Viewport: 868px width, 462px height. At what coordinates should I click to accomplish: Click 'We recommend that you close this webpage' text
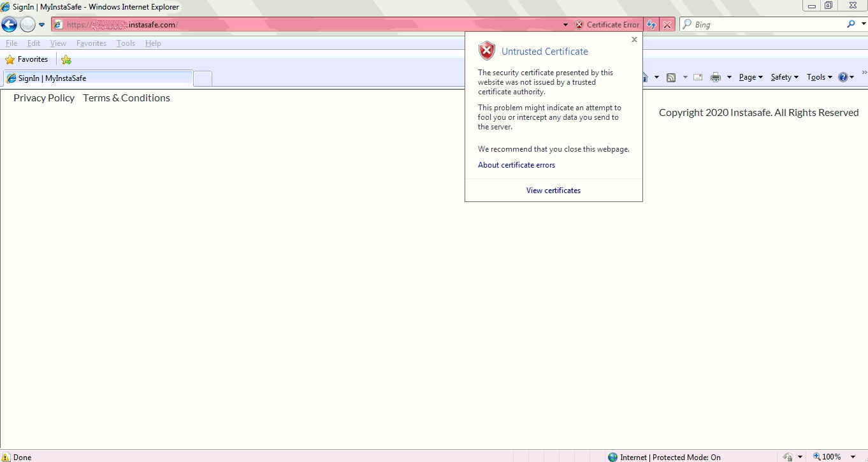click(x=554, y=149)
